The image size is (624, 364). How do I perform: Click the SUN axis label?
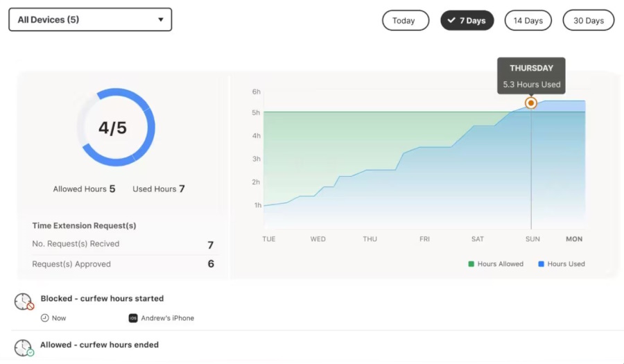[532, 239]
